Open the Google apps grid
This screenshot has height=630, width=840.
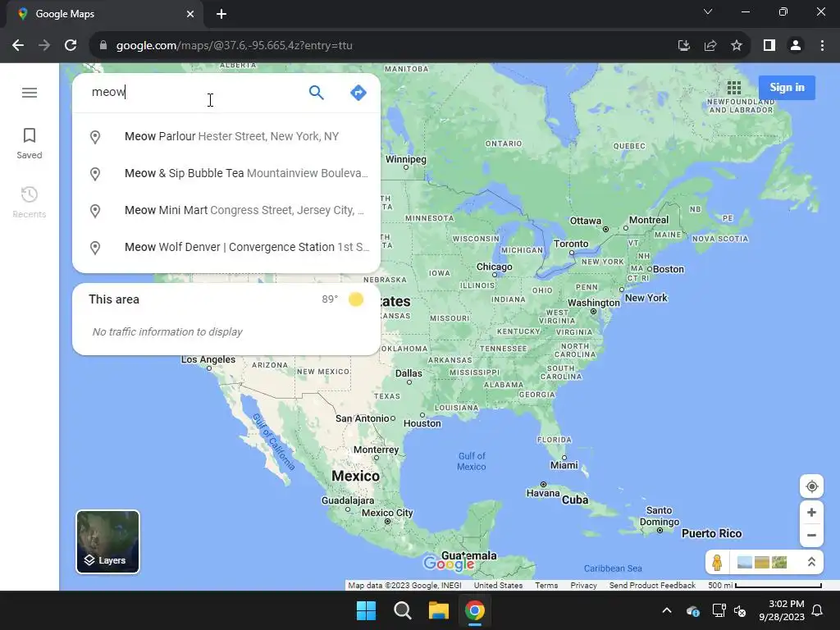coord(734,87)
